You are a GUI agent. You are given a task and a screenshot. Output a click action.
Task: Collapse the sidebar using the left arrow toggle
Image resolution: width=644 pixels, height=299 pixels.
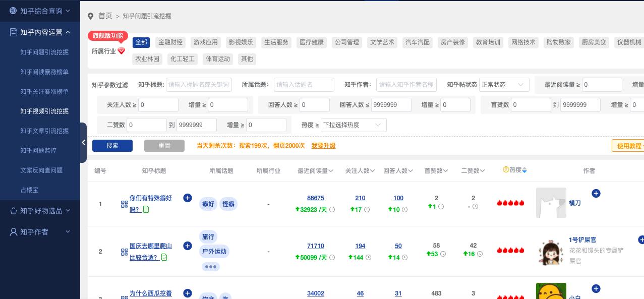tap(83, 143)
